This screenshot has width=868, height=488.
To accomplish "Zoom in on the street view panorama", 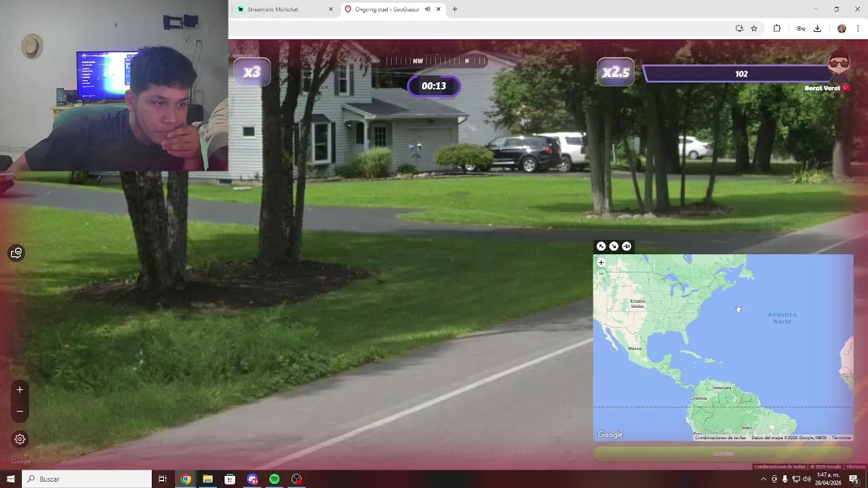I will tap(20, 390).
